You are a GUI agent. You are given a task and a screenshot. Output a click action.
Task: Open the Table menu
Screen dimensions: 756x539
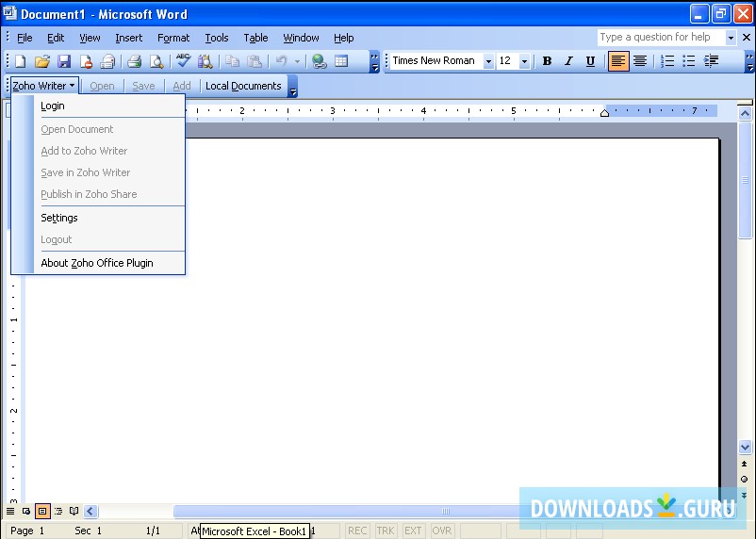pos(255,38)
